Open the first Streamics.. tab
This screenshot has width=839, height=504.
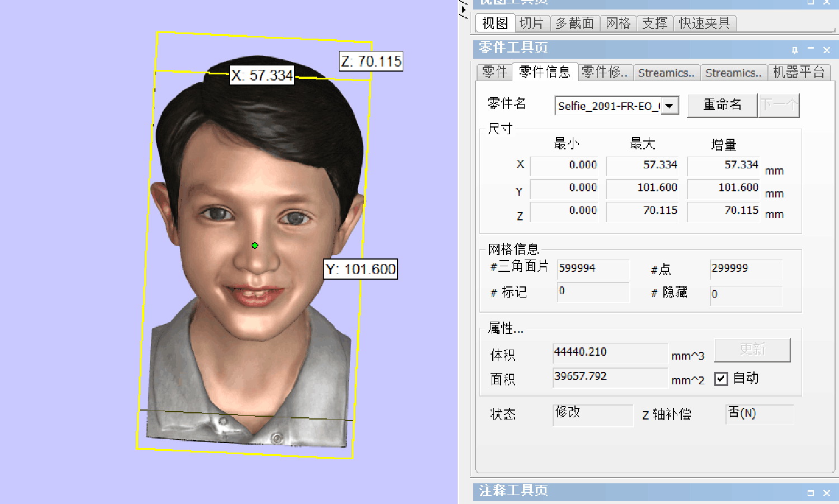(667, 73)
